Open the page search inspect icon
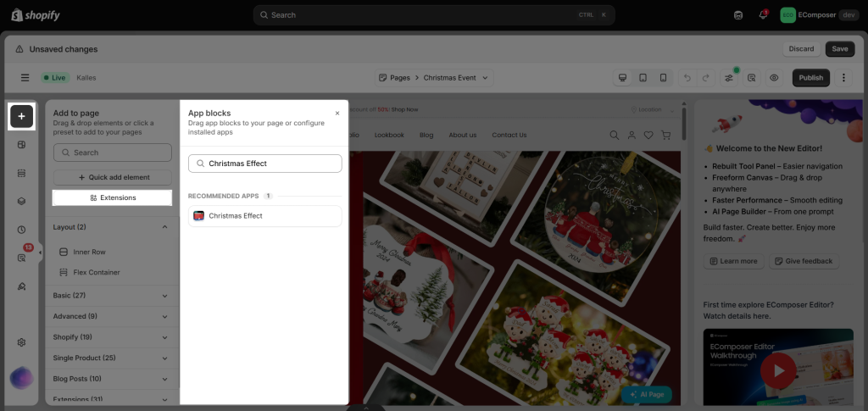This screenshot has width=868, height=411. coord(752,78)
